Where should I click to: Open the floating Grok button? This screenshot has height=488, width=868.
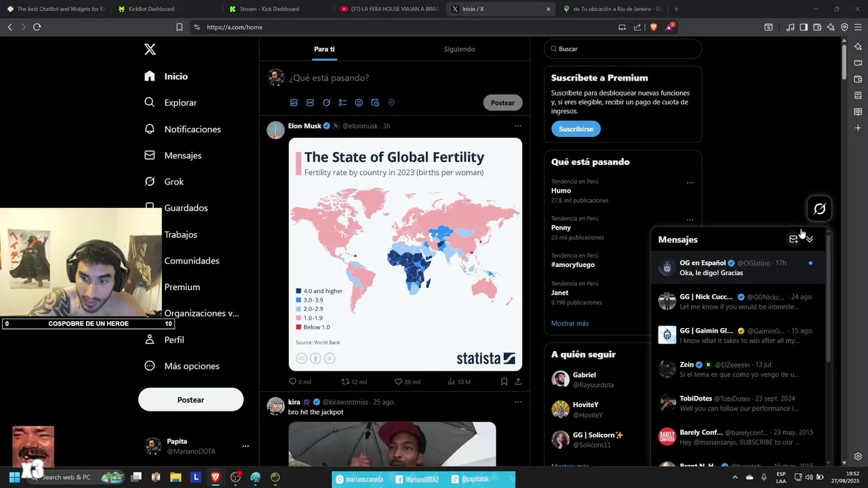point(819,209)
